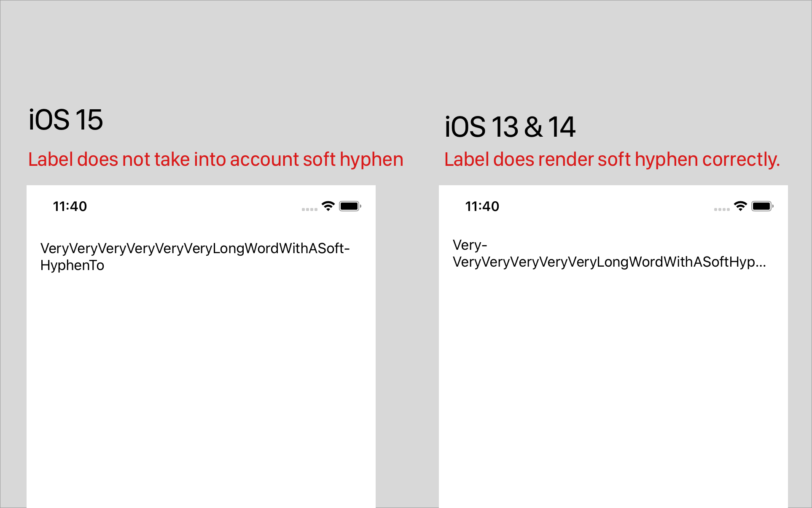Click the truncated line ending "WithASoftHyp..."

[x=610, y=262]
